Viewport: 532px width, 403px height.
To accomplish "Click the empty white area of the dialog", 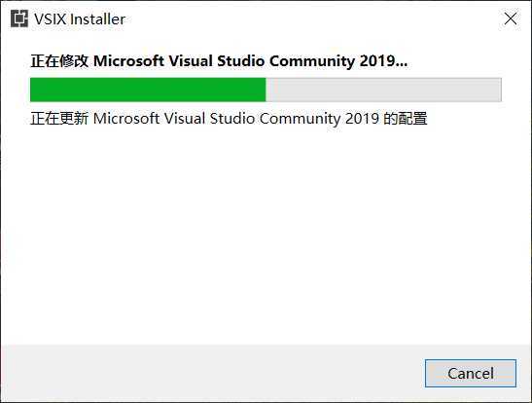I will click(x=266, y=235).
